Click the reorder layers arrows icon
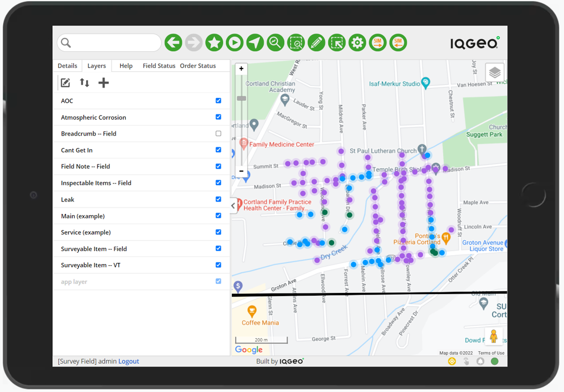Image resolution: width=564 pixels, height=392 pixels. (84, 83)
